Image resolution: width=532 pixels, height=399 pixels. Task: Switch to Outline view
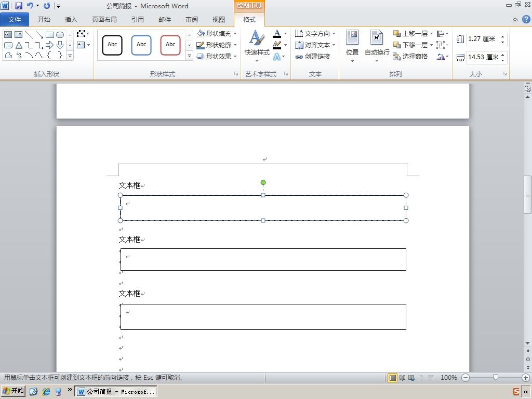point(421,378)
